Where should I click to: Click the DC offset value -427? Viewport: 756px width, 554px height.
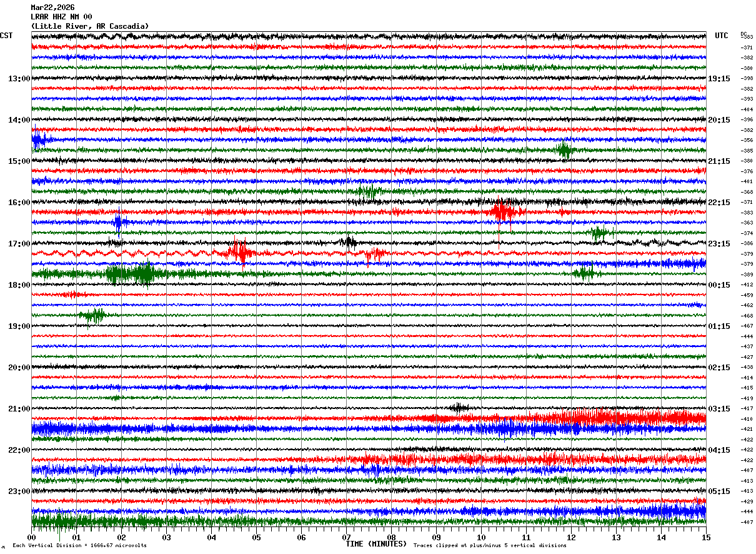(x=747, y=357)
